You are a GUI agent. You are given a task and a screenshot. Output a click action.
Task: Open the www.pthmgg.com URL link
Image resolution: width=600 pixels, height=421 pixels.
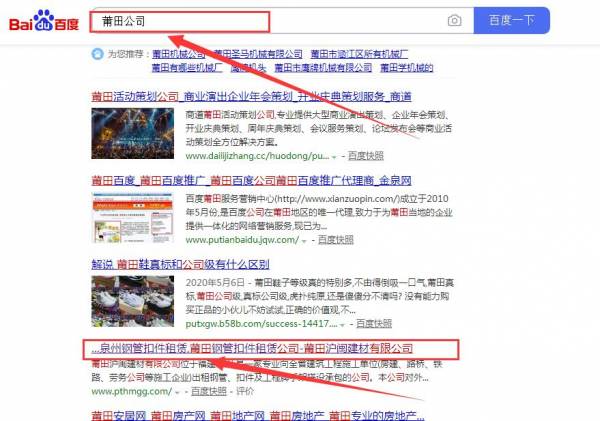click(125, 394)
